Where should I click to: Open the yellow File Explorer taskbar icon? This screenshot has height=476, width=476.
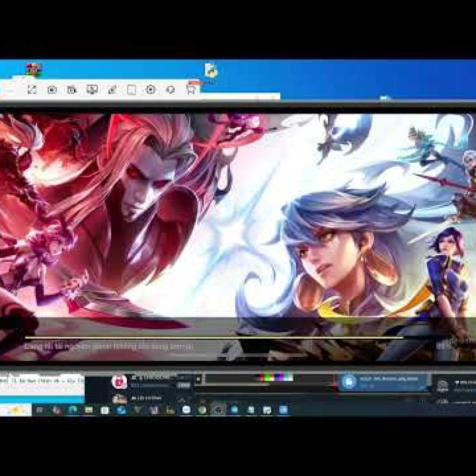point(89,410)
